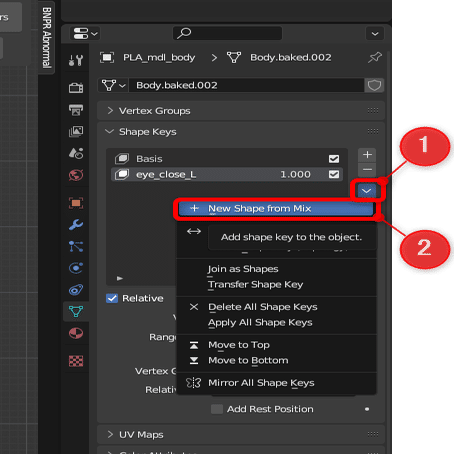Click the fake user shield icon
Viewport: 454px width, 454px height.
(x=374, y=85)
